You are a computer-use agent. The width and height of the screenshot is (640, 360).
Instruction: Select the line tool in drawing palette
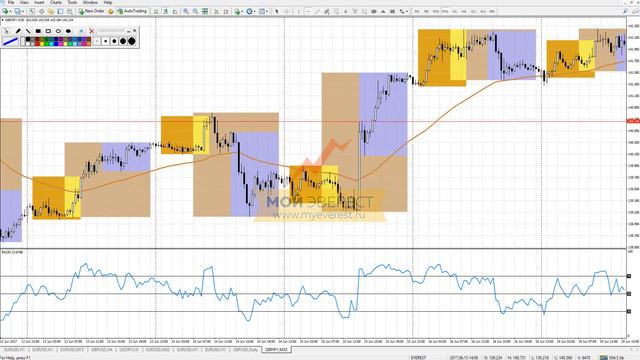point(28,31)
